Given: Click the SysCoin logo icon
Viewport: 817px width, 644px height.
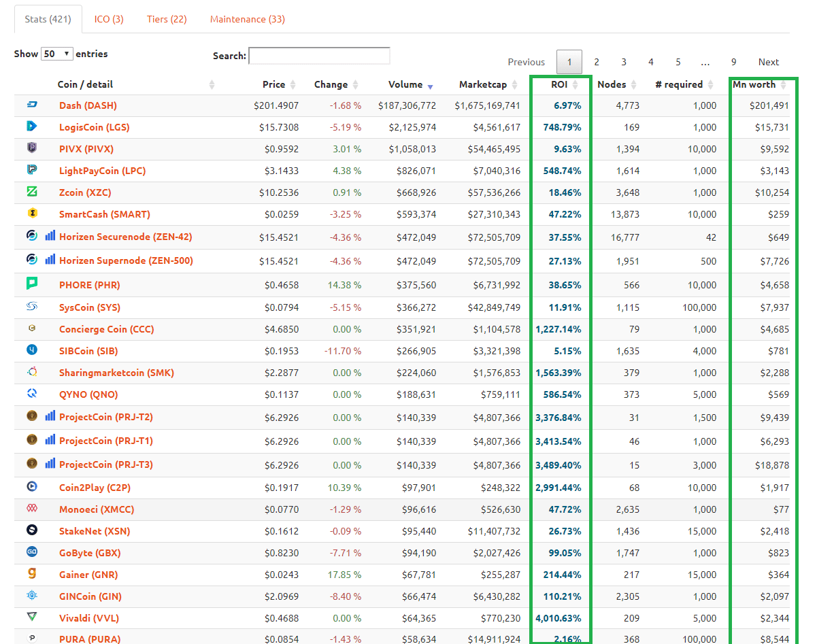Looking at the screenshot, I should (x=31, y=306).
